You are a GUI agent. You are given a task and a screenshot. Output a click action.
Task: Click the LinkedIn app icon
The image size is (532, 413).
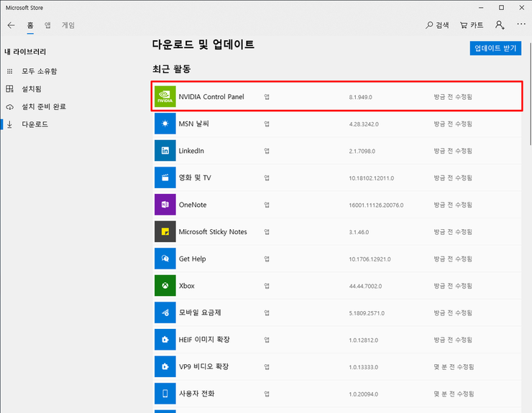[165, 151]
